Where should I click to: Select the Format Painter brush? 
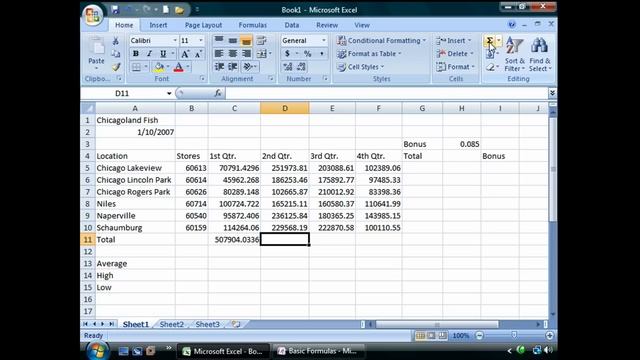pyautogui.click(x=116, y=67)
